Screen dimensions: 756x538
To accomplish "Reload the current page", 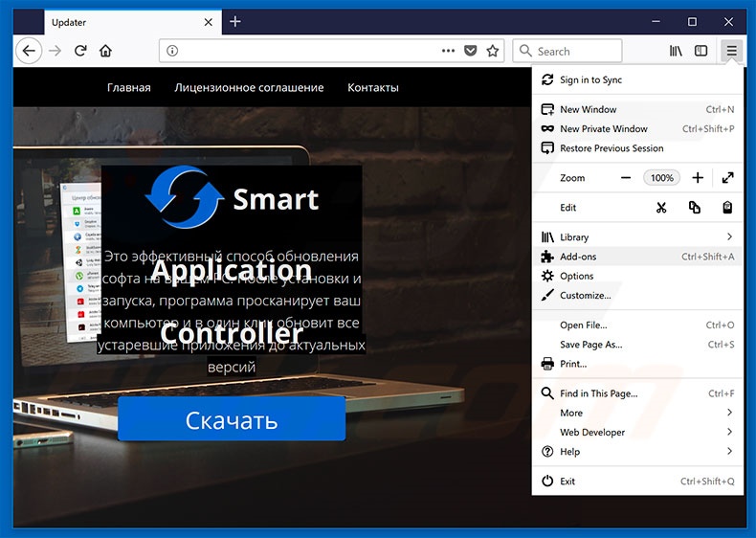I will (x=80, y=51).
